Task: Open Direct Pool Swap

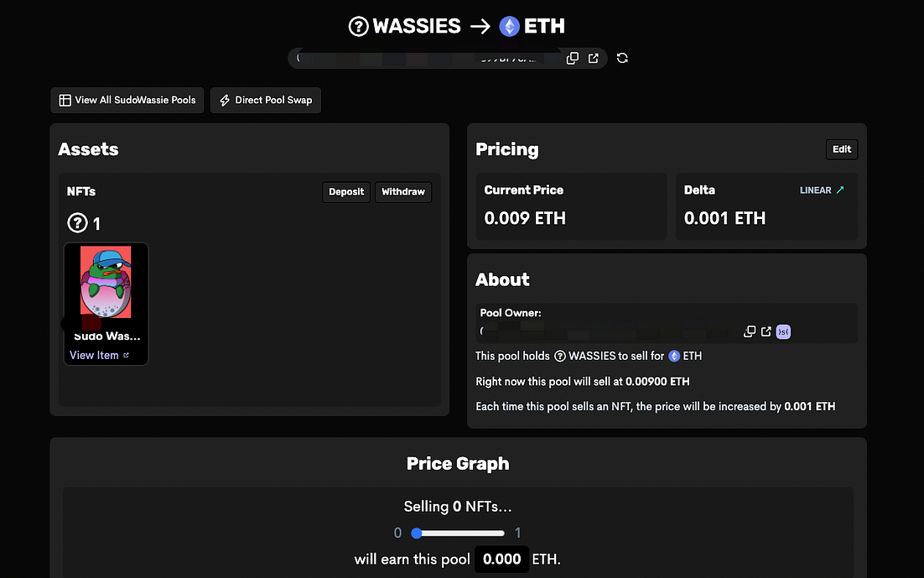Action: pos(266,101)
